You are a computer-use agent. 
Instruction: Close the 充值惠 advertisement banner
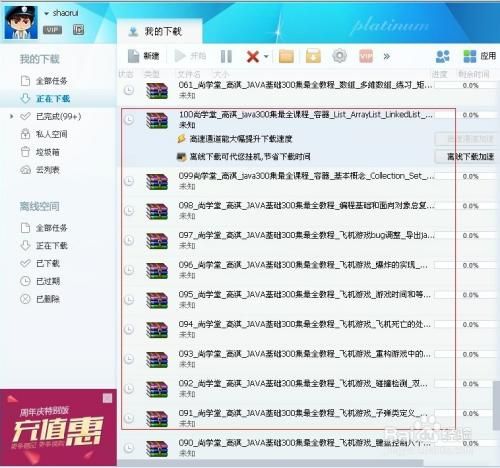pos(107,398)
